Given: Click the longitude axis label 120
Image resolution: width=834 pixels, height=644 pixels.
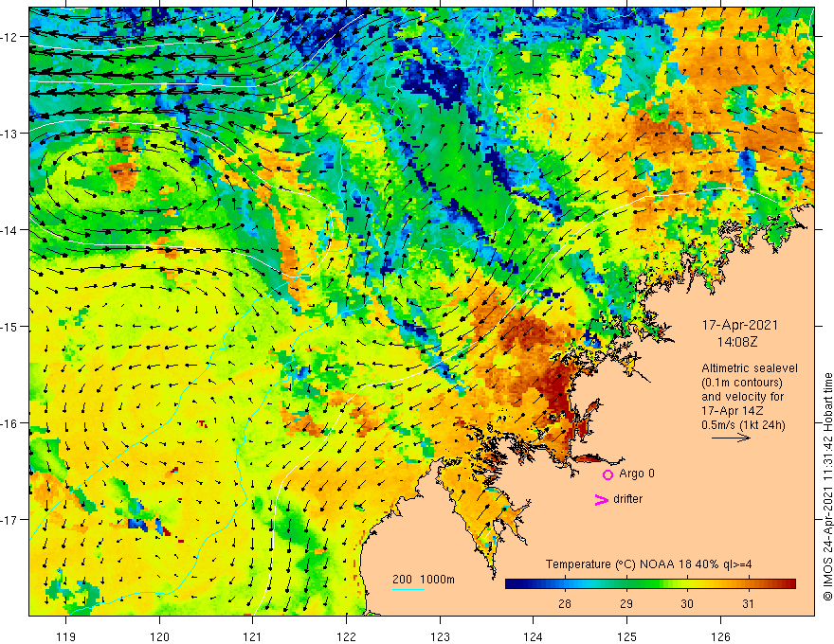Looking at the screenshot, I should (159, 636).
